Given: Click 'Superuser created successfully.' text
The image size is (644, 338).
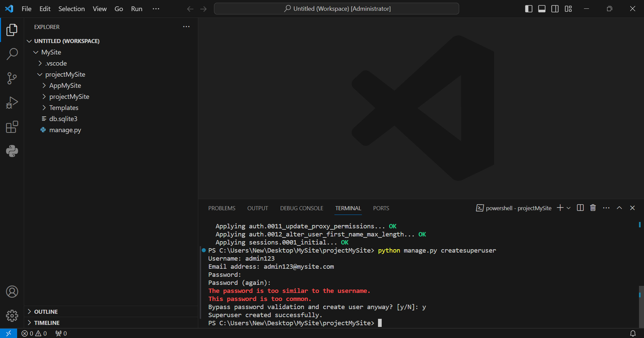Looking at the screenshot, I should click(265, 315).
